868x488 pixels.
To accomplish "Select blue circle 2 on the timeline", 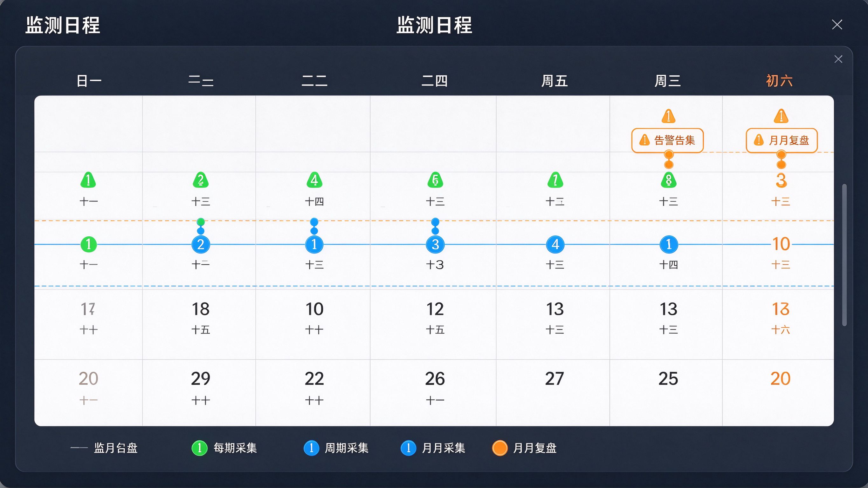I will tap(201, 244).
